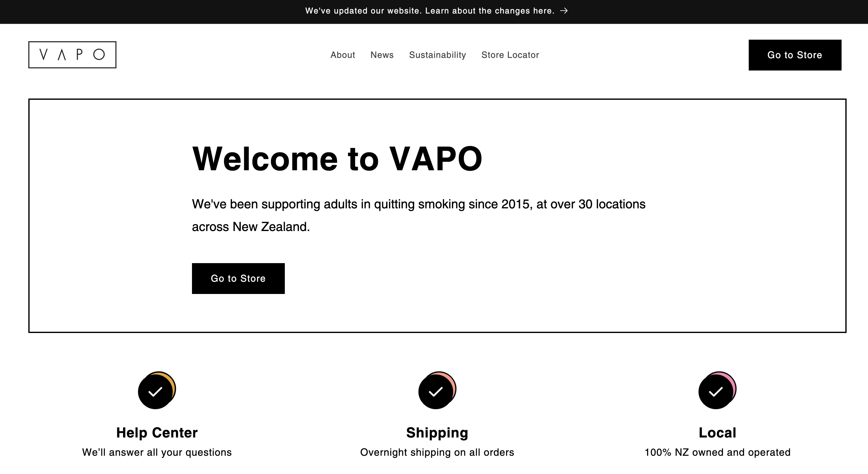Click the Local heading
The height and width of the screenshot is (474, 868).
pyautogui.click(x=717, y=432)
